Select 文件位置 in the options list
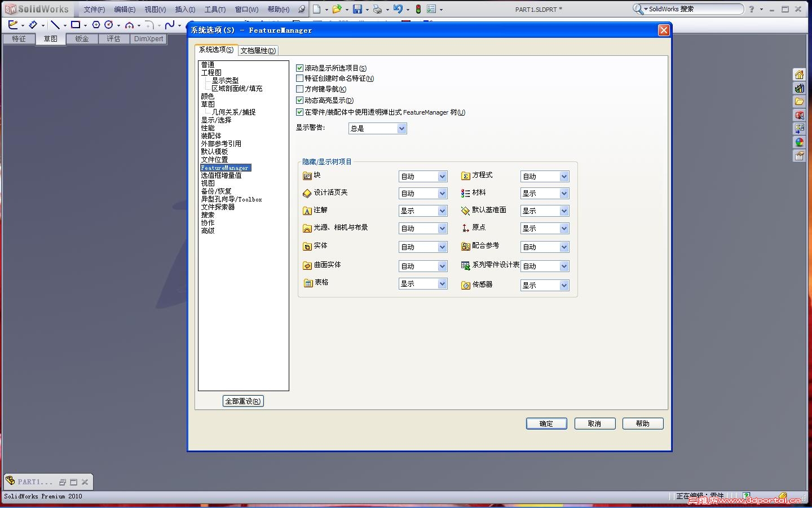This screenshot has width=812, height=508. pos(214,160)
